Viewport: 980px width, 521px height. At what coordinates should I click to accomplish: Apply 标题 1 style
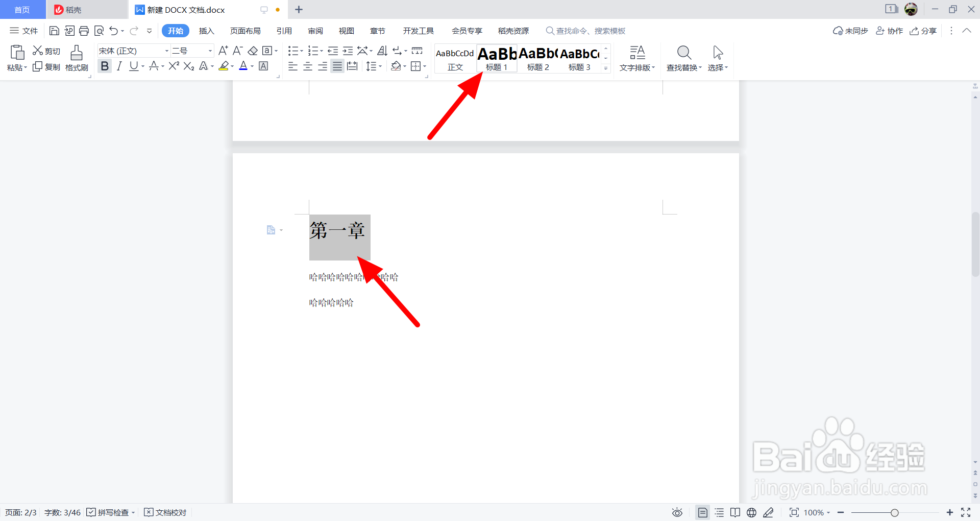pos(497,59)
